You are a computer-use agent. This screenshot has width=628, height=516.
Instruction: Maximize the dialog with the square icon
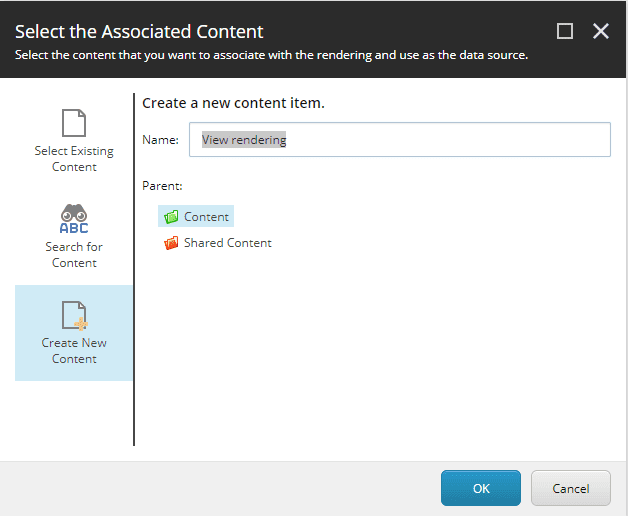click(x=565, y=31)
